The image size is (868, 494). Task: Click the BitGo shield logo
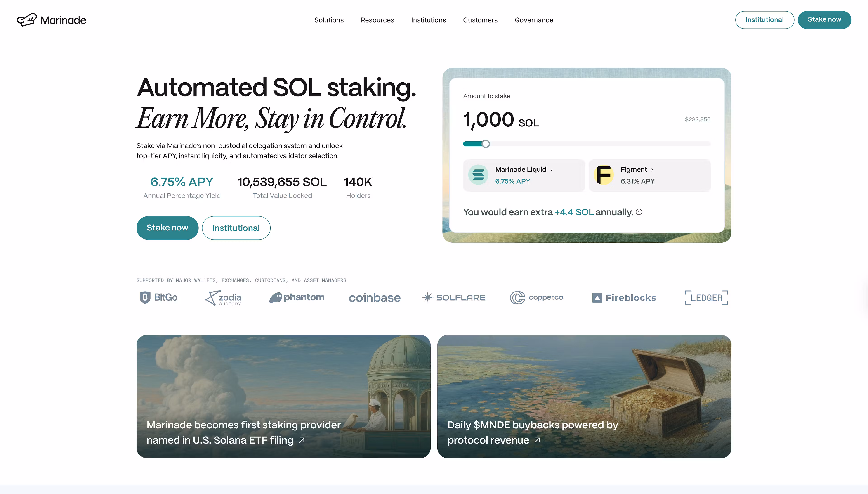(x=145, y=298)
